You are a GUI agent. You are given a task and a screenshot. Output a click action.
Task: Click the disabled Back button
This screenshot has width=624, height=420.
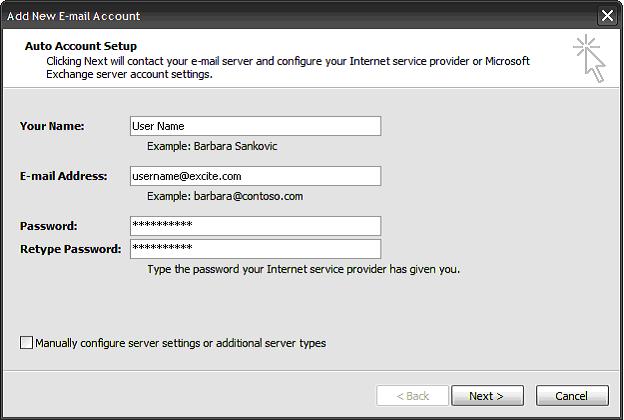click(412, 396)
